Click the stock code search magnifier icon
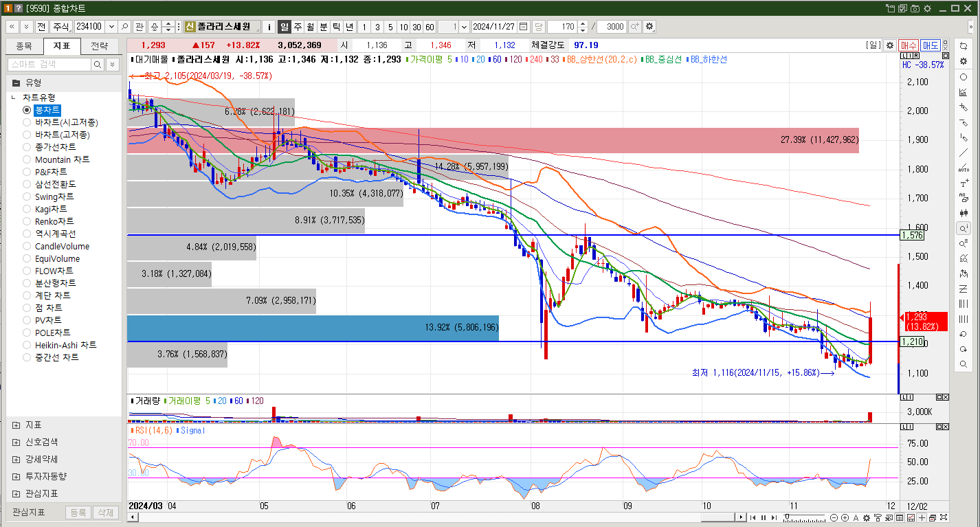 point(124,27)
